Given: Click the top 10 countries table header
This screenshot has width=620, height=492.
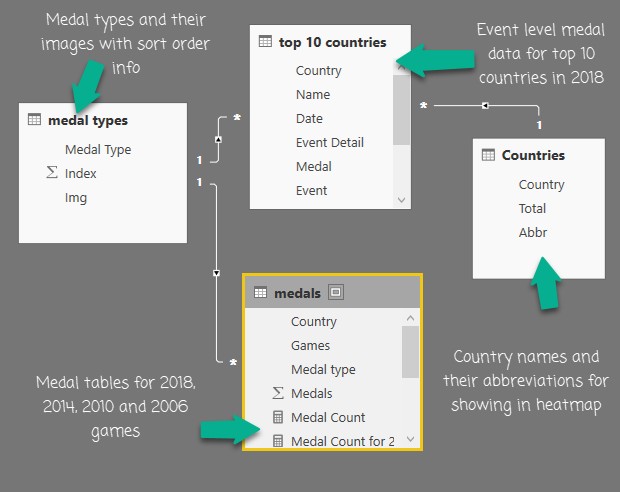Looking at the screenshot, I should pos(330,42).
